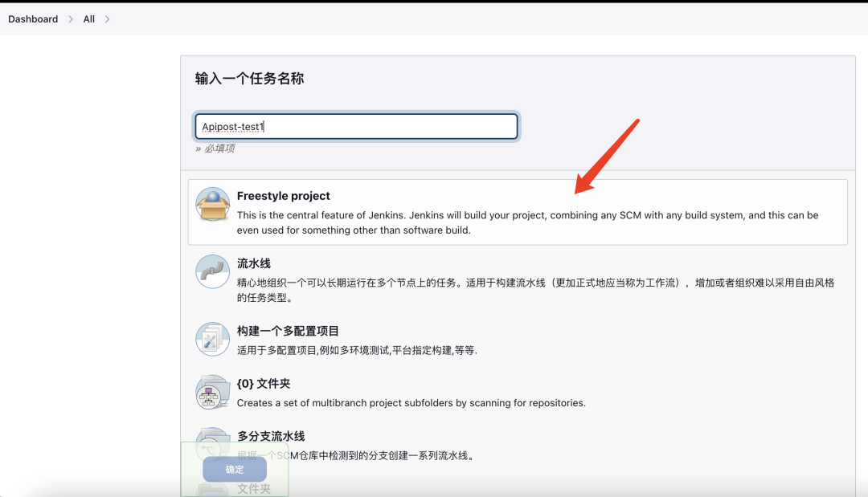Open the All breadcrumb item
This screenshot has height=497, width=868.
point(88,18)
